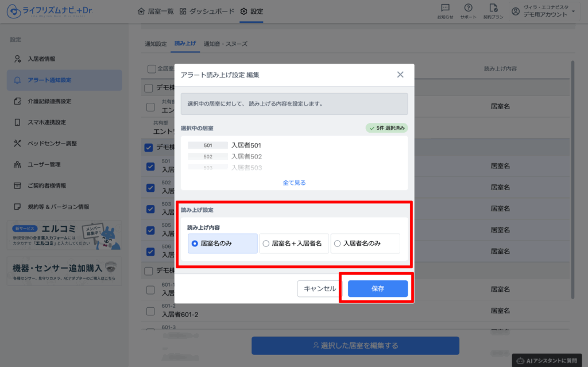Switch to the 通知設定 tab
The image size is (588, 367).
pyautogui.click(x=156, y=44)
